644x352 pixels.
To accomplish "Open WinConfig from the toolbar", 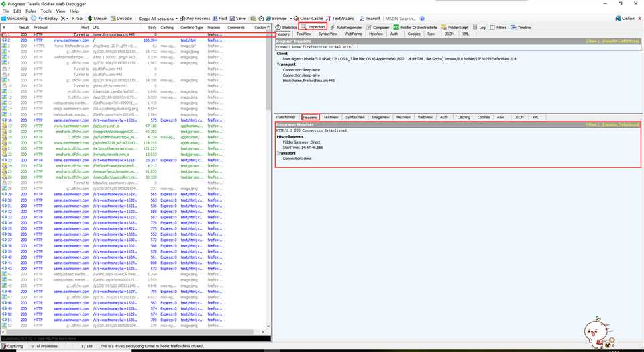I will [x=15, y=19].
